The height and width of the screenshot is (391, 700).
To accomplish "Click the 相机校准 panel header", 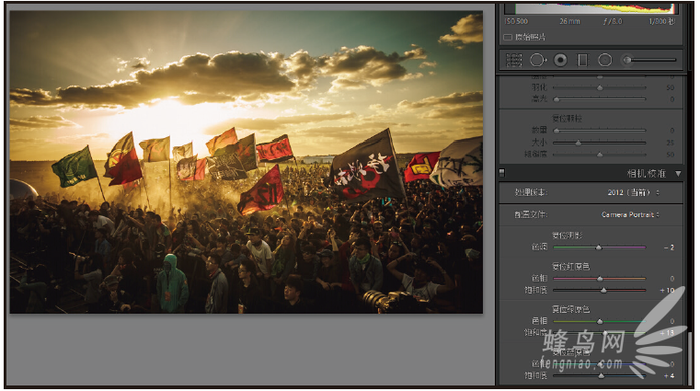I will (591, 173).
